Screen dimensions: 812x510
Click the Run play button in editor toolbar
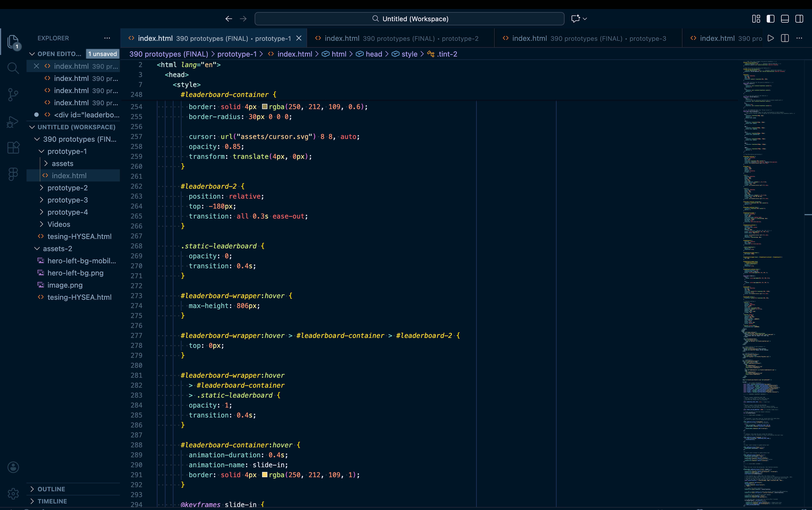771,38
